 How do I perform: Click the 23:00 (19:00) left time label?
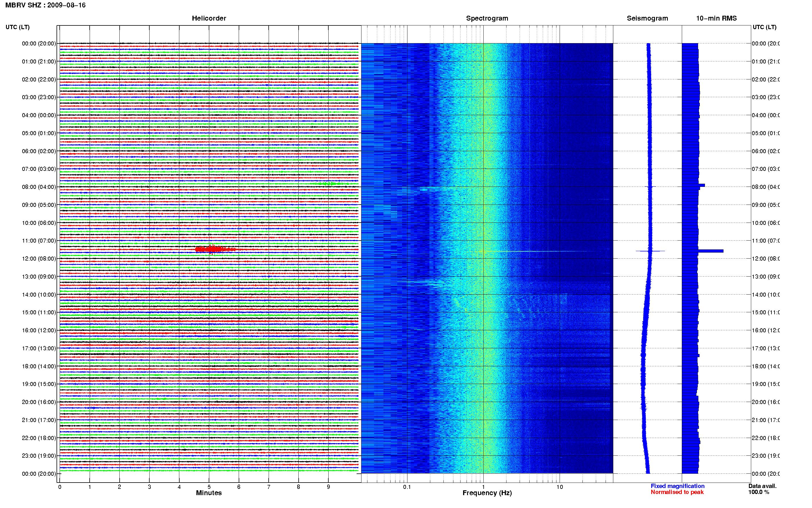point(39,456)
